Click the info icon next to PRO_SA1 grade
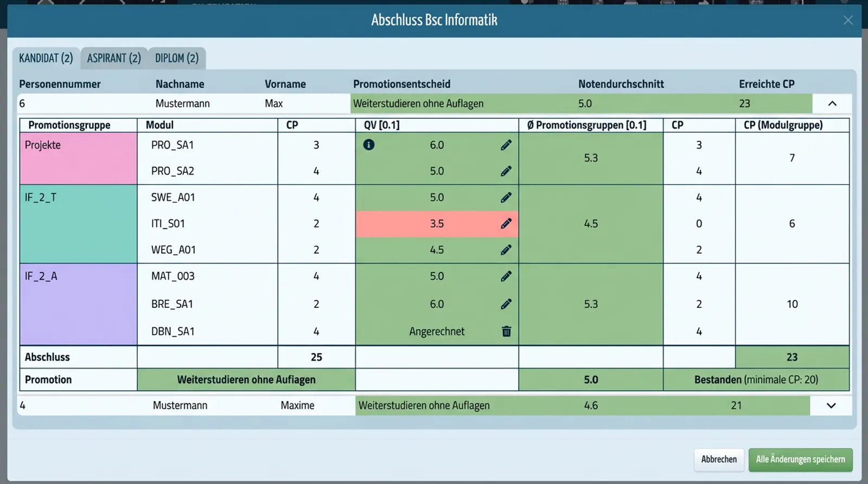 369,145
